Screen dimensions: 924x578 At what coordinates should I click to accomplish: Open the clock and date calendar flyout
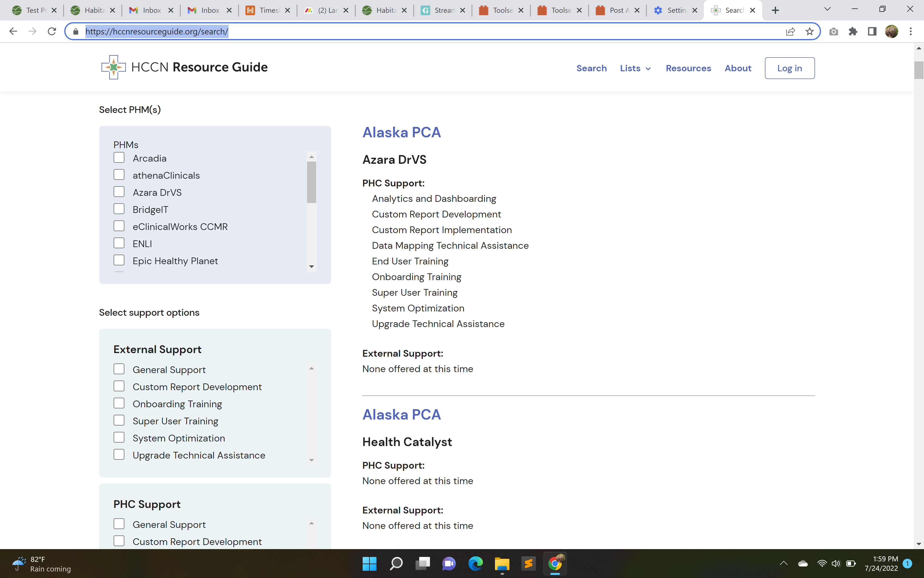(881, 564)
